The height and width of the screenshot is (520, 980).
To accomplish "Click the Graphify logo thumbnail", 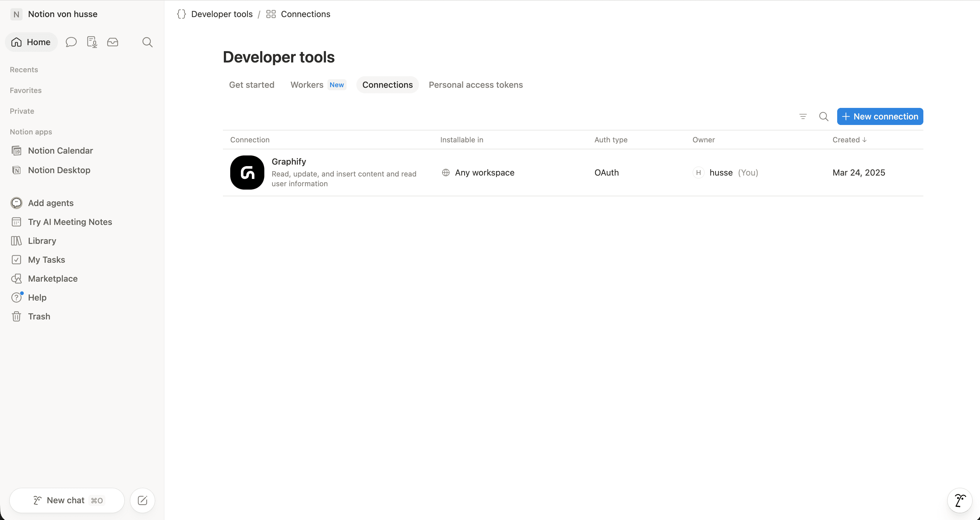I will click(247, 173).
